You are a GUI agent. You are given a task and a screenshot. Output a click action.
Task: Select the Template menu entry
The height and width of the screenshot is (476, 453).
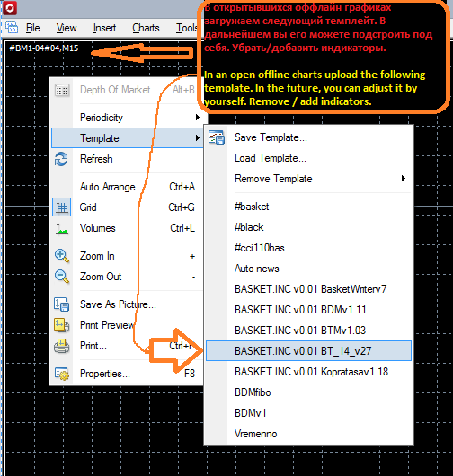click(x=128, y=138)
